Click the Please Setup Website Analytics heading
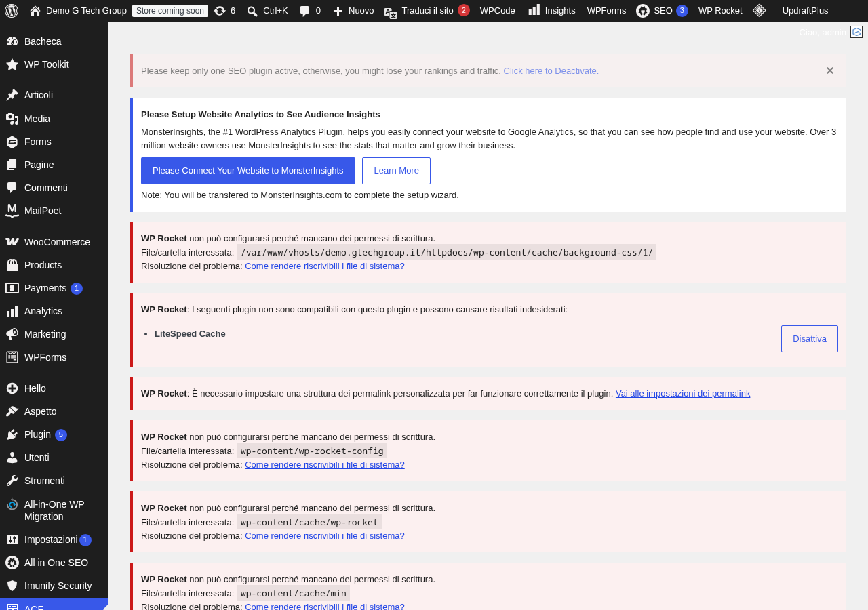 (260, 114)
